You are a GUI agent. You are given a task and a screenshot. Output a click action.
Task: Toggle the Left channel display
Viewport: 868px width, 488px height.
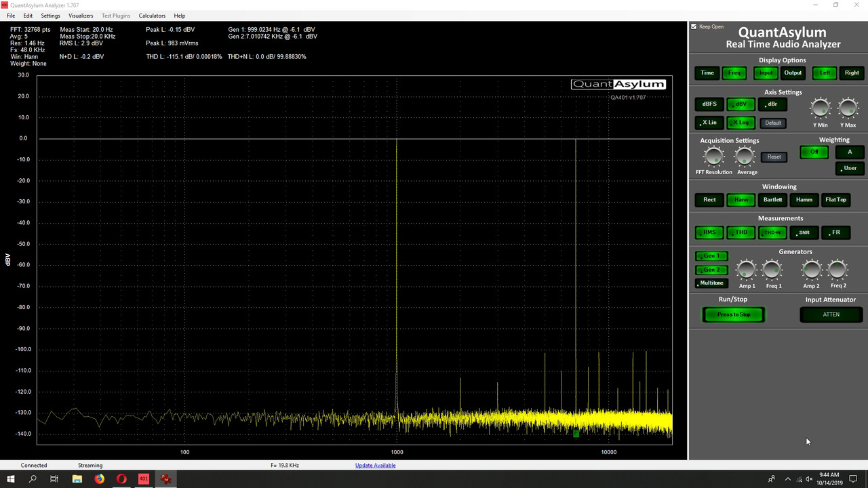[825, 73]
